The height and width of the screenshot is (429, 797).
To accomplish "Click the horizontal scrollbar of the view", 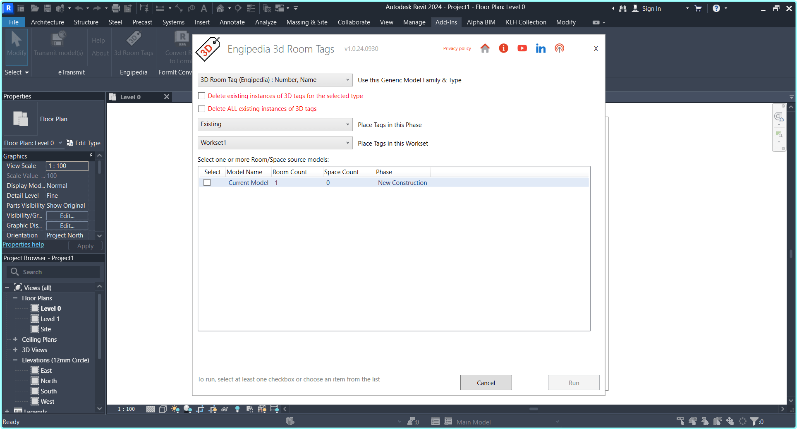I will coord(533,409).
